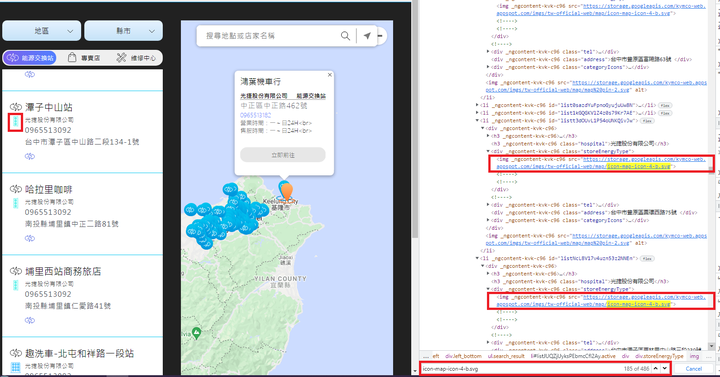Image resolution: width=720 pixels, height=377 pixels.
Task: Select div.left_bottom in the DevTools breadcrumb
Action: (x=463, y=356)
